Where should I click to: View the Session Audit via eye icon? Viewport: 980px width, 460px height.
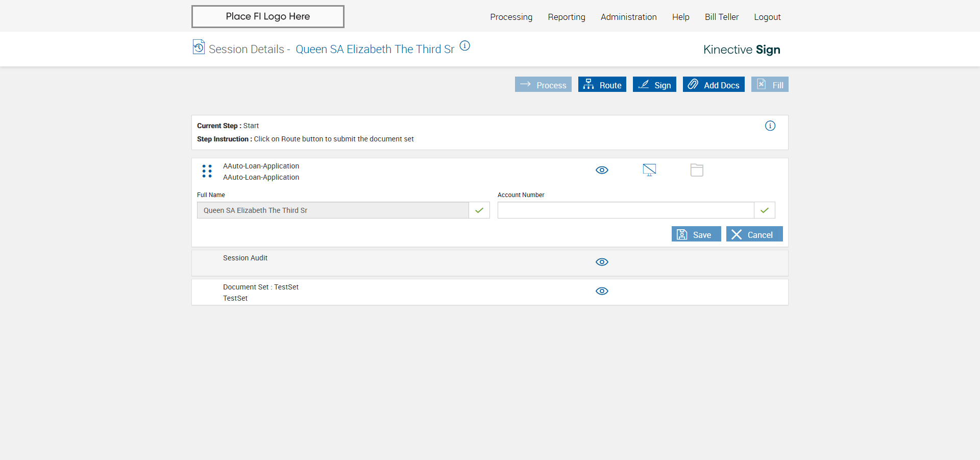click(602, 262)
